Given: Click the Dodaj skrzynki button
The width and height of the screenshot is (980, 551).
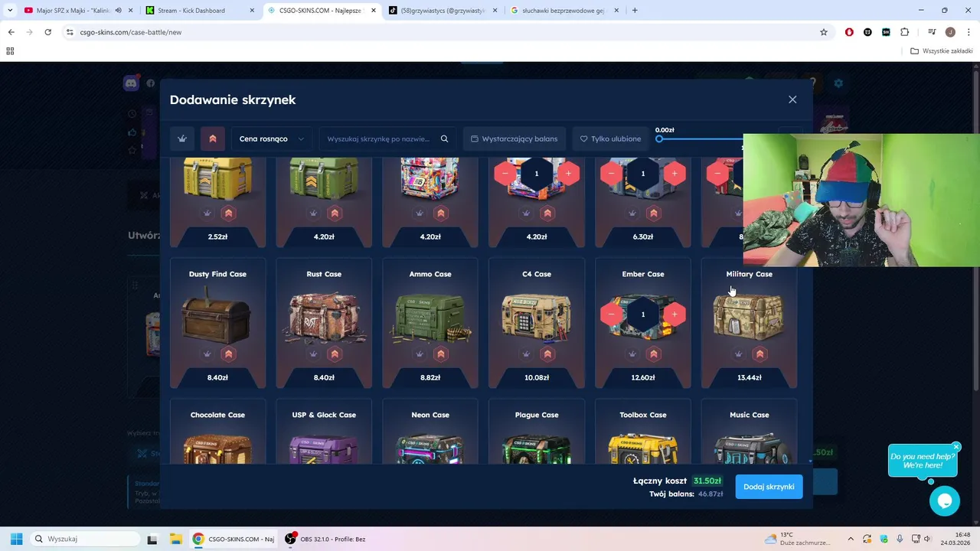Looking at the screenshot, I should pyautogui.click(x=769, y=487).
